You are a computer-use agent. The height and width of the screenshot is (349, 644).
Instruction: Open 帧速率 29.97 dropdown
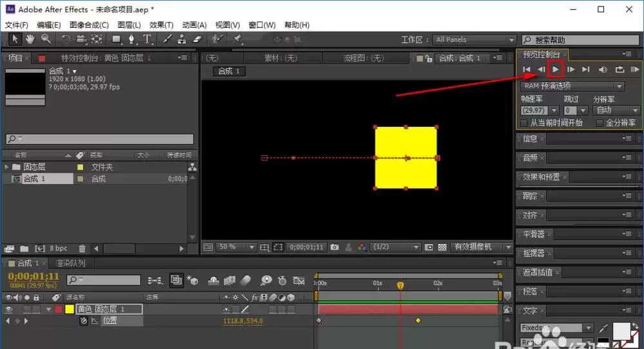tap(554, 111)
